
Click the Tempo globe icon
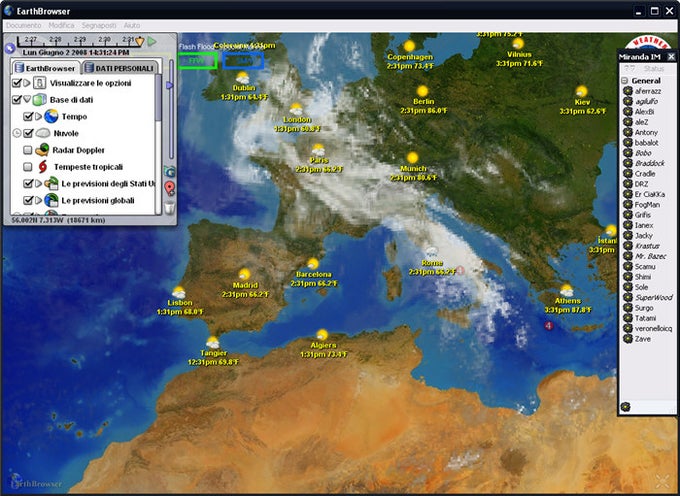tap(51, 117)
